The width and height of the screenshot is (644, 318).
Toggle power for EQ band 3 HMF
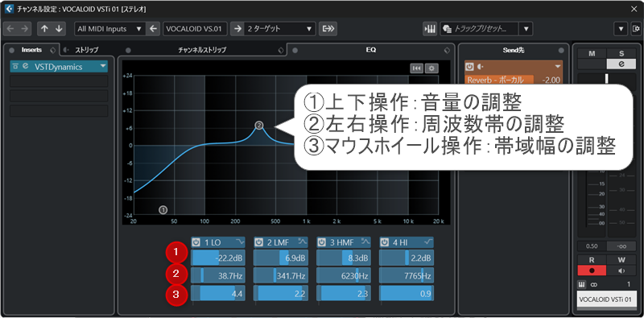(321, 242)
